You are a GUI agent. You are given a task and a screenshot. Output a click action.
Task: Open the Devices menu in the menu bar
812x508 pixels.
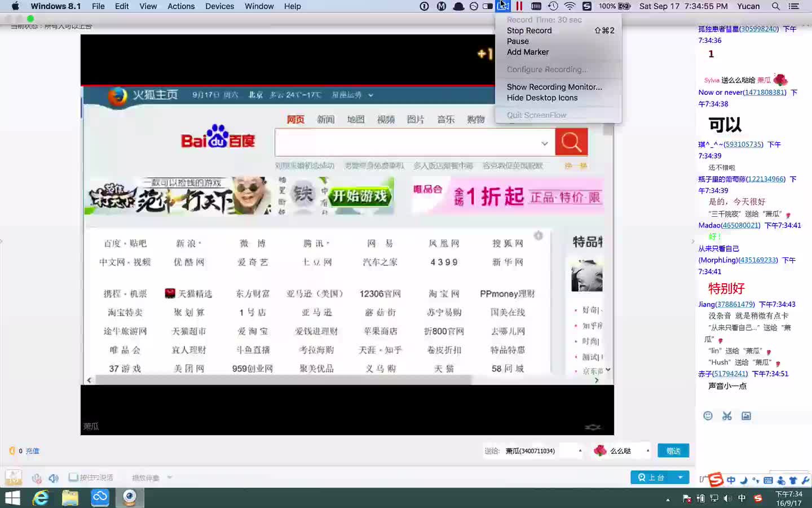[219, 6]
